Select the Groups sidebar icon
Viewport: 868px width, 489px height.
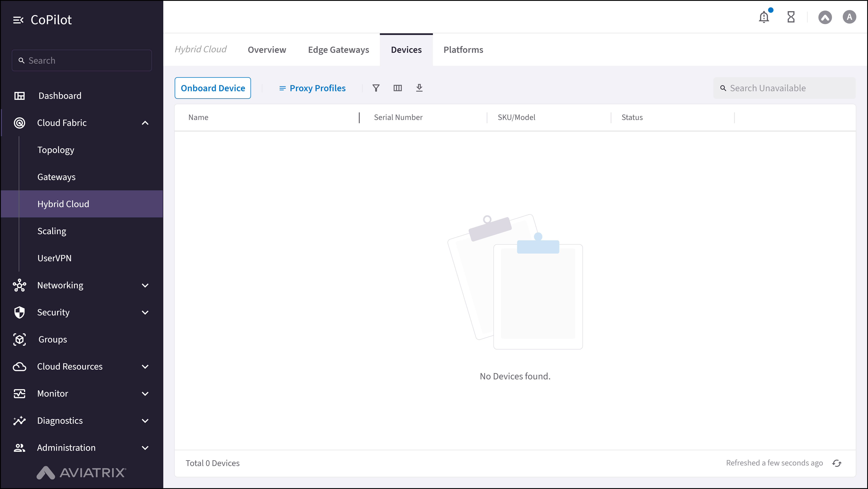pos(20,339)
